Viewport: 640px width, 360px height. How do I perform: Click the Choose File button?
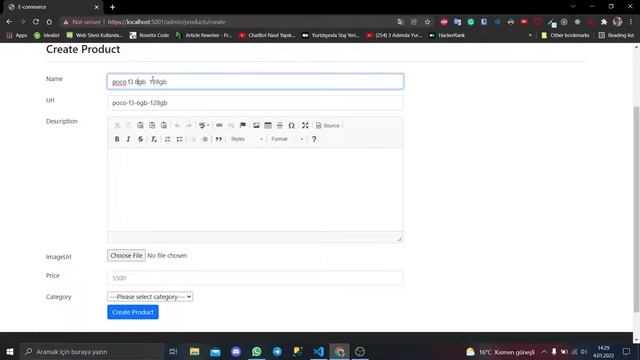[127, 256]
